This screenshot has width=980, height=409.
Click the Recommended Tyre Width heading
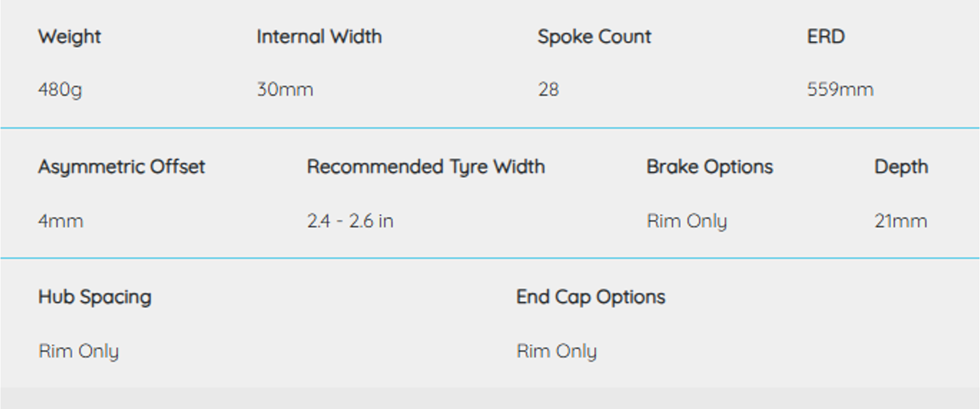click(x=426, y=167)
